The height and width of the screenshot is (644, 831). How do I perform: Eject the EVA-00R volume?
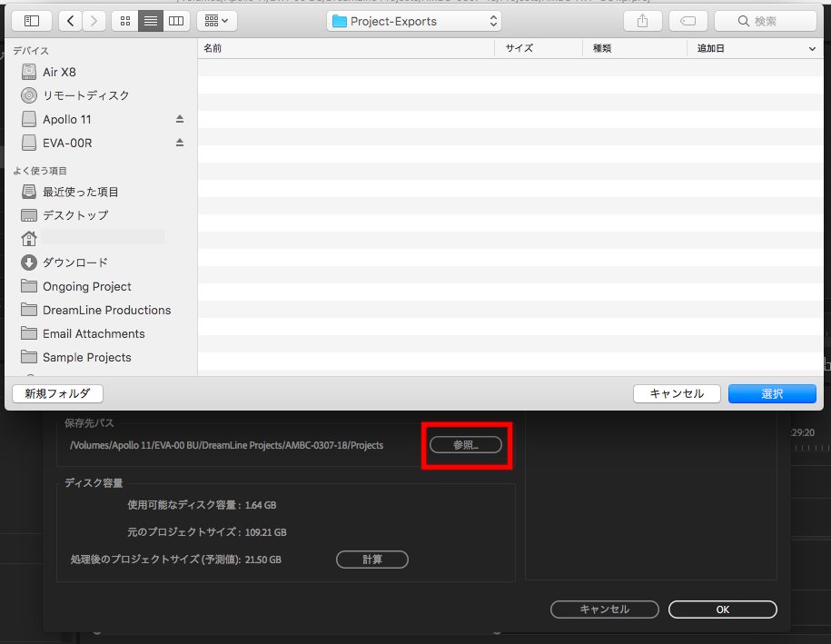(x=180, y=143)
